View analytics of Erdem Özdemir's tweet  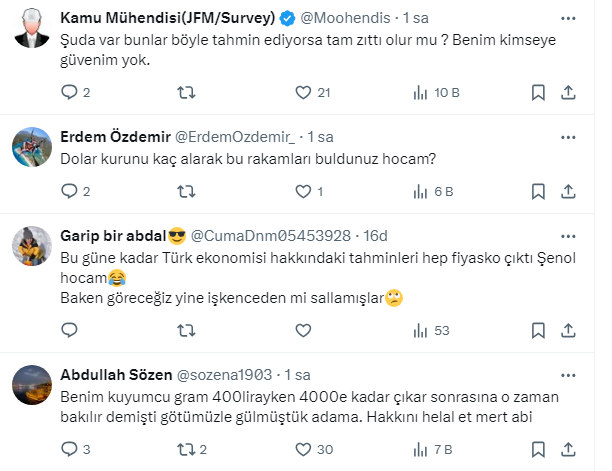(421, 191)
